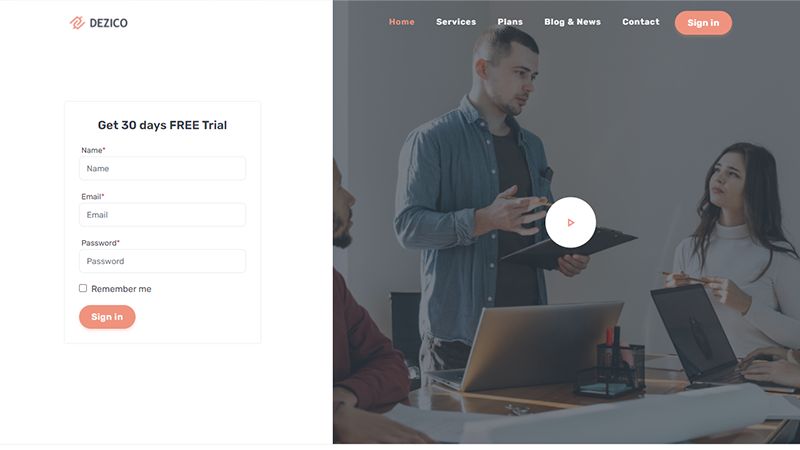
Task: Focus the Password input field
Action: click(162, 261)
